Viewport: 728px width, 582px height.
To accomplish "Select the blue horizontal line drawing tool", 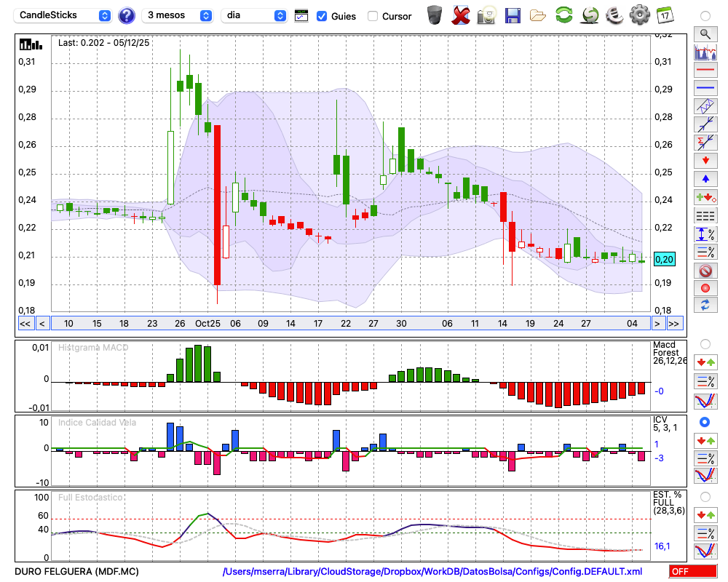I will 705,88.
